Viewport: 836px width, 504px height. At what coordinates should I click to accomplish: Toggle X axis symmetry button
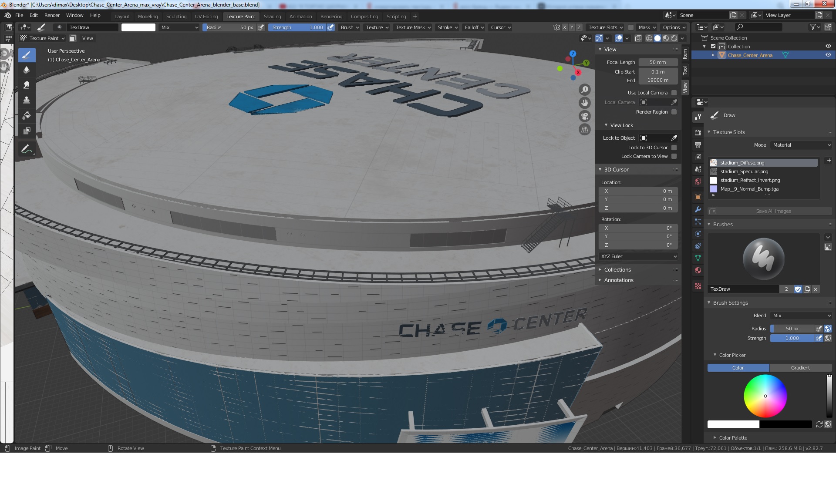(565, 27)
